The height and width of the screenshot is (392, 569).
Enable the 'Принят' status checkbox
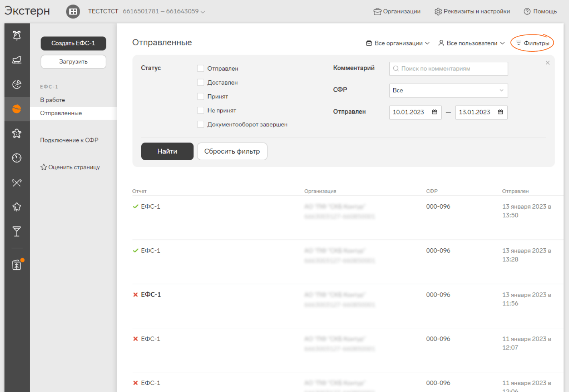click(x=201, y=97)
